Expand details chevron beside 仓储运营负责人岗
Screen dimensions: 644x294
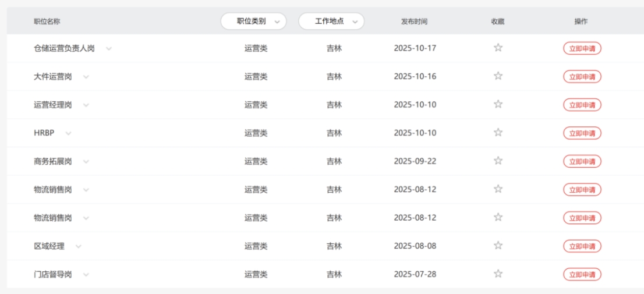(109, 49)
